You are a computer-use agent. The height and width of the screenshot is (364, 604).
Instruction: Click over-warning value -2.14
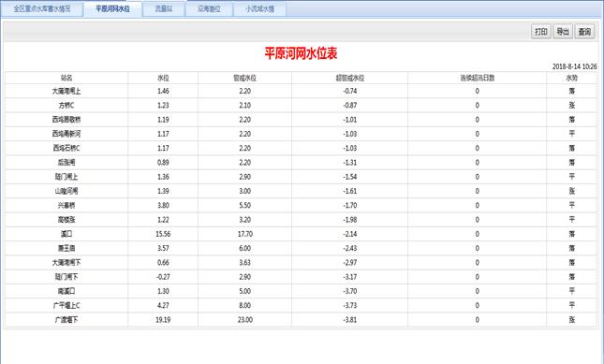[350, 234]
